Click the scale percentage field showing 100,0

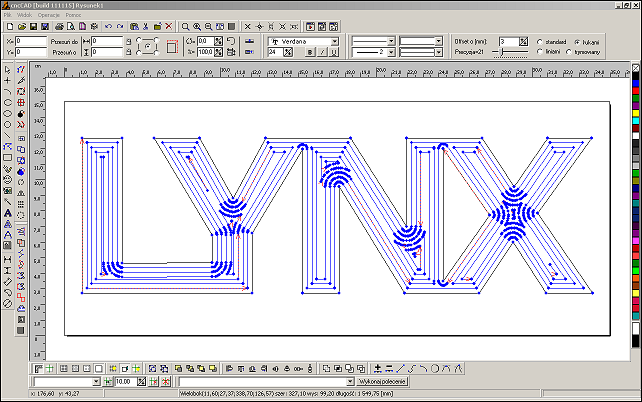(206, 52)
